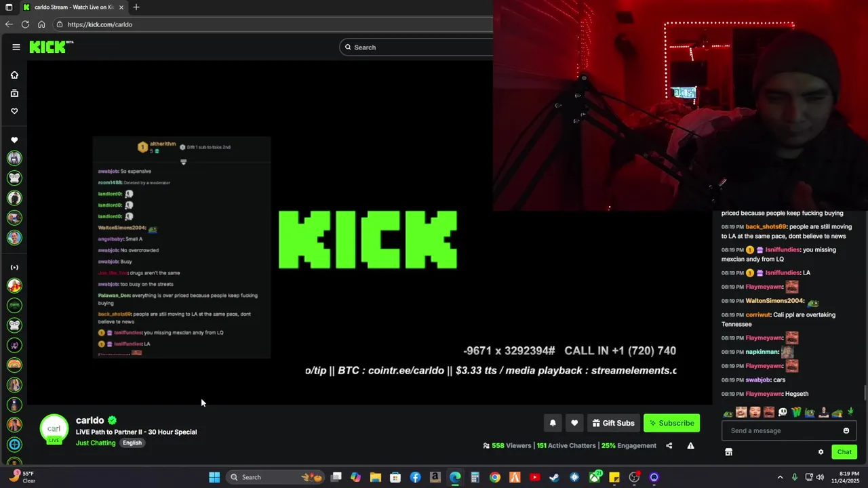Click username corriwut in chat

click(758, 314)
